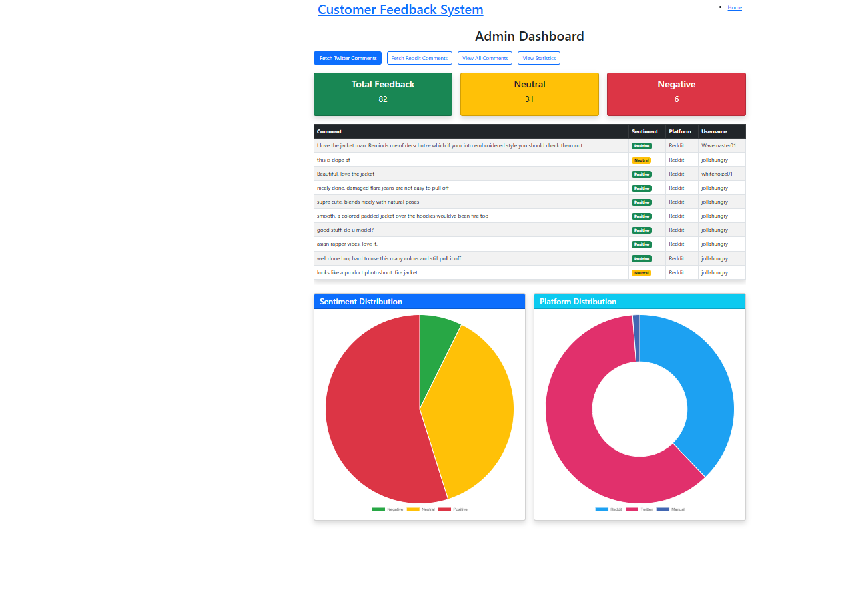
Task: Select the comment starting "well done bro"
Action: [x=390, y=258]
